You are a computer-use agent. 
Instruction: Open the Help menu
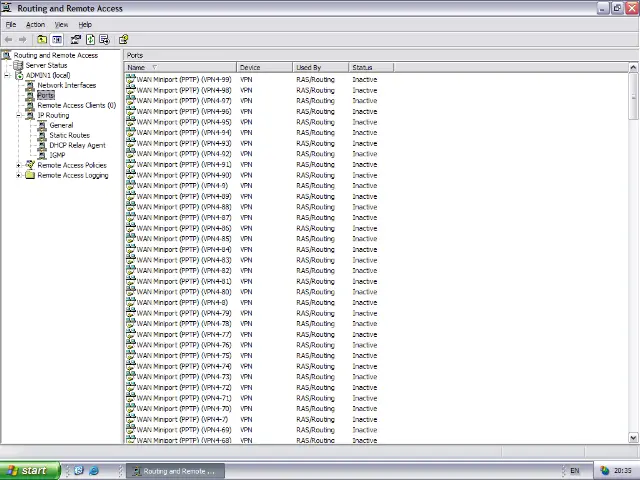point(85,24)
